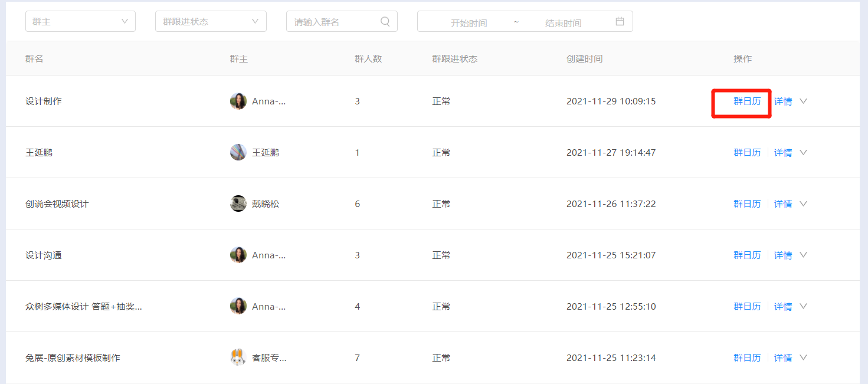Viewport: 868px width, 384px height.
Task: Open 详情 for 王延鹏 group
Action: (x=783, y=152)
